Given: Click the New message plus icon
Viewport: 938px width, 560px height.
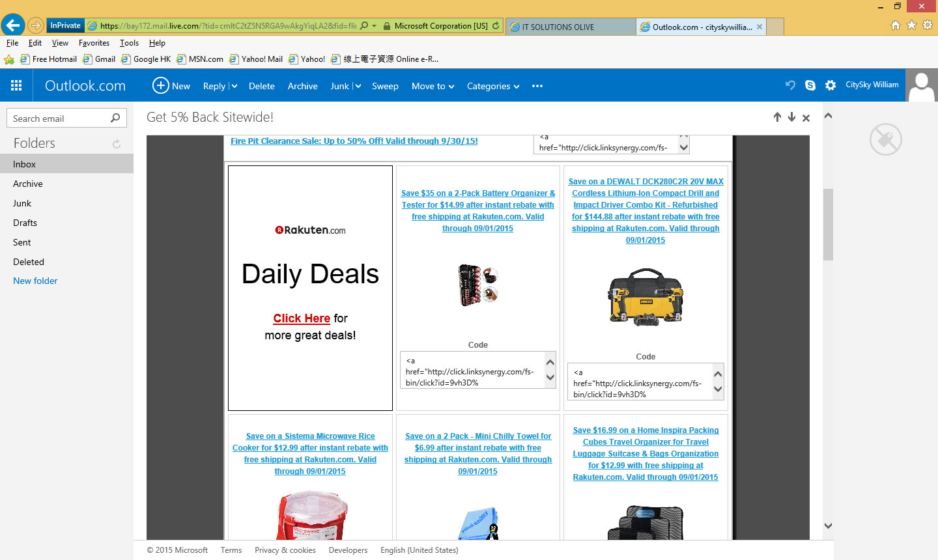Looking at the screenshot, I should point(160,85).
